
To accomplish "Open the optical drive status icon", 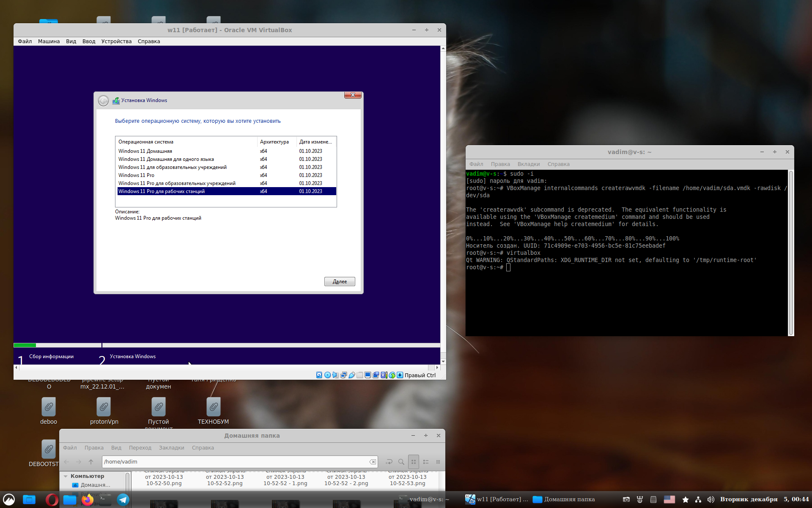I will pos(327,375).
